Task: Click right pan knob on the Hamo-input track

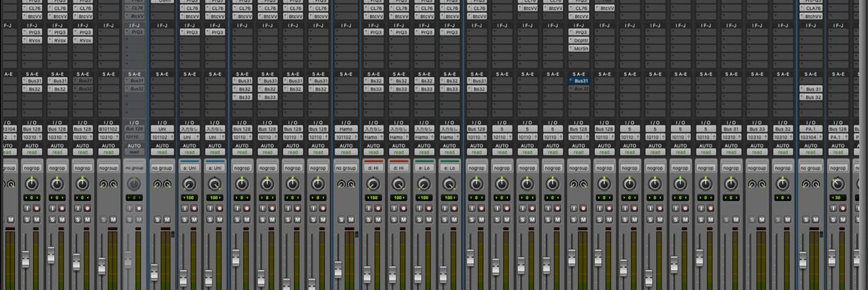Action: 350,184
